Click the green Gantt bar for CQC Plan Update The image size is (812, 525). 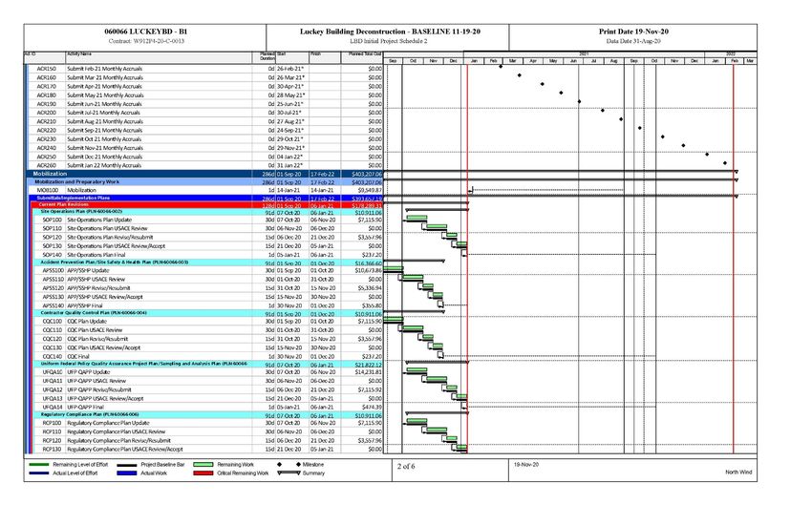[393, 319]
